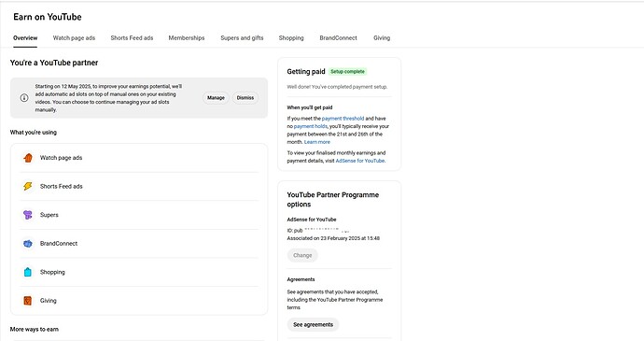
Task: Click the Supers row label
Action: click(49, 215)
